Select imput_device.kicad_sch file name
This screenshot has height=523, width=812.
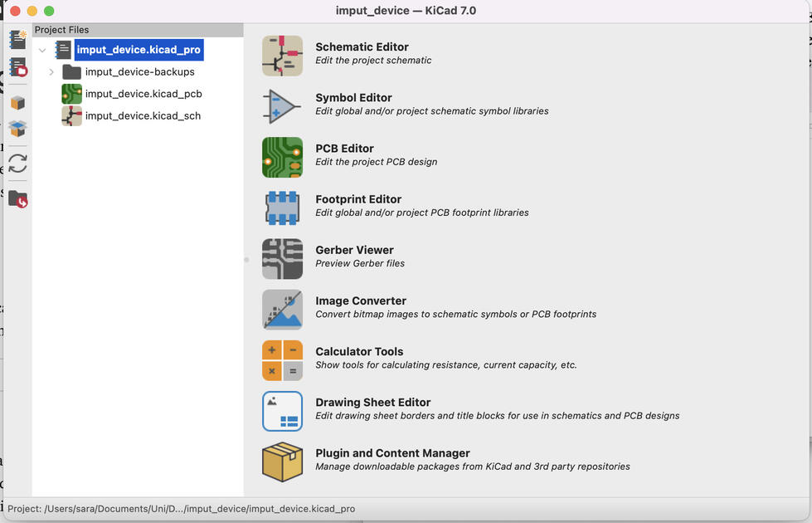143,115
